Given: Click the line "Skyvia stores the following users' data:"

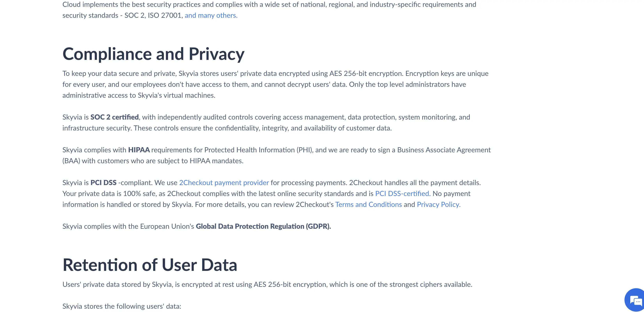Looking at the screenshot, I should (122, 306).
